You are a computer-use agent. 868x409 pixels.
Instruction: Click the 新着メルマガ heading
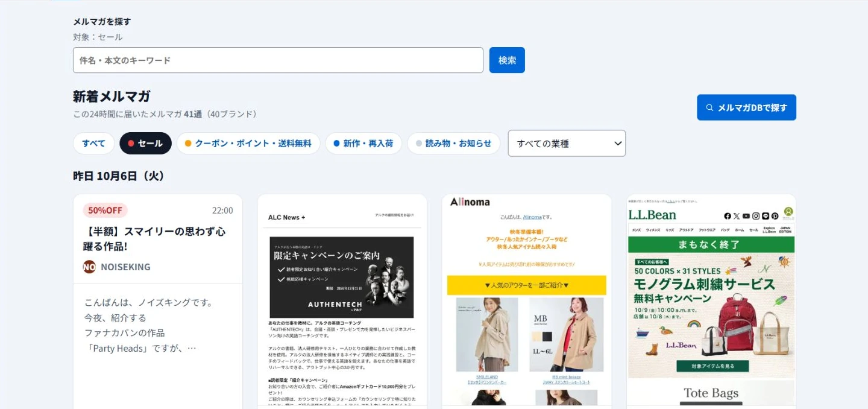click(x=112, y=97)
